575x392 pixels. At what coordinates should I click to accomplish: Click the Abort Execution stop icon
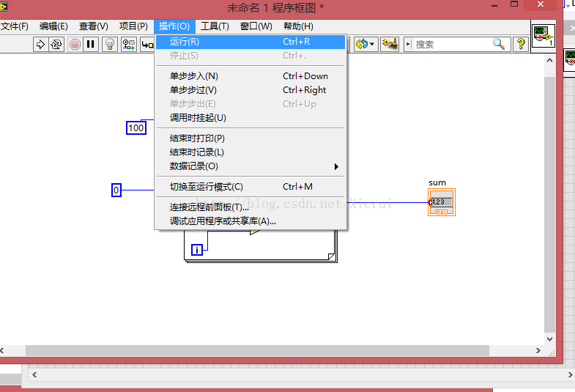click(75, 45)
